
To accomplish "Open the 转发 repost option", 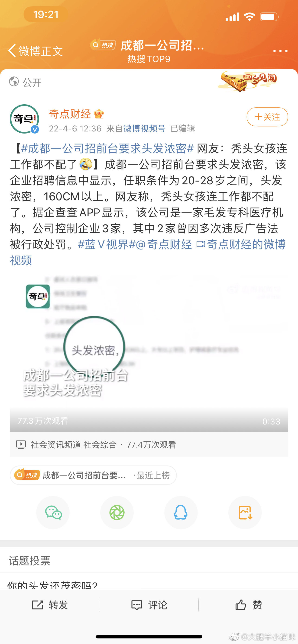I will [x=50, y=605].
